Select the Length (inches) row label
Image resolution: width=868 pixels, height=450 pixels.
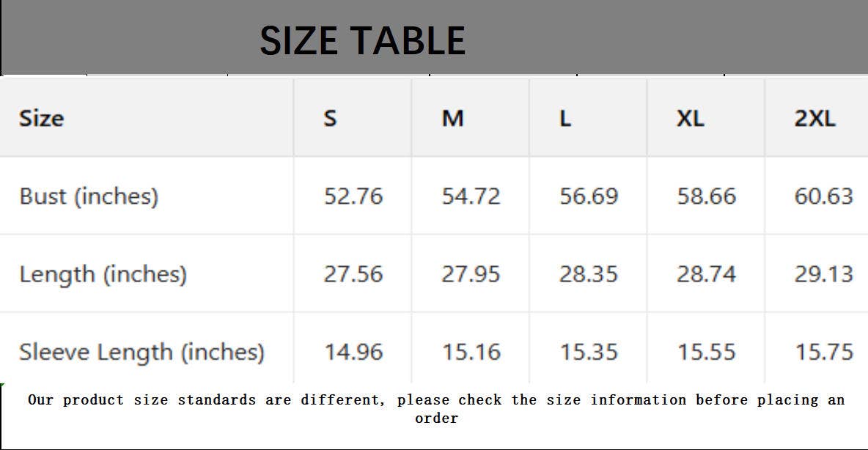point(103,274)
